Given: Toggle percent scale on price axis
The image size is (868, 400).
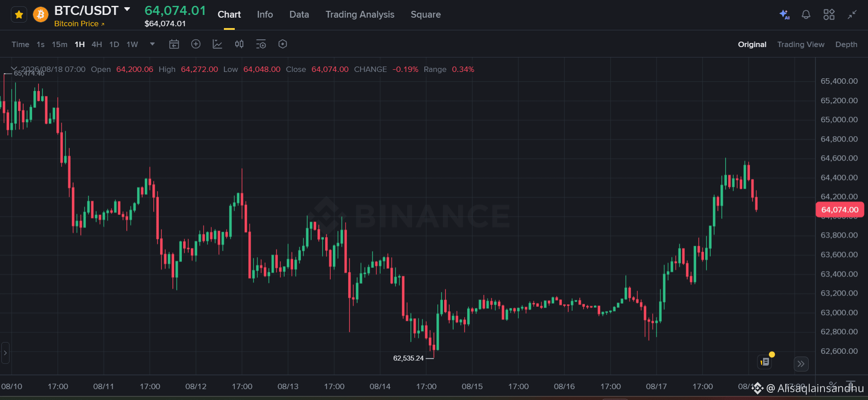Looking at the screenshot, I should [833, 385].
